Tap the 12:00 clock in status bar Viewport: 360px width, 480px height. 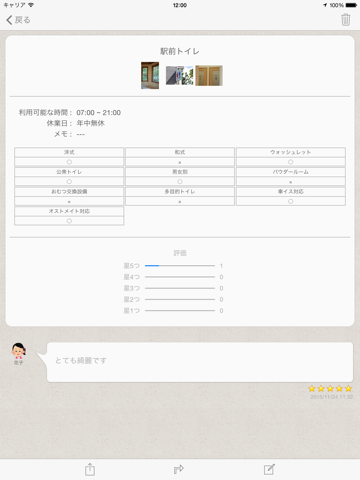click(x=180, y=5)
